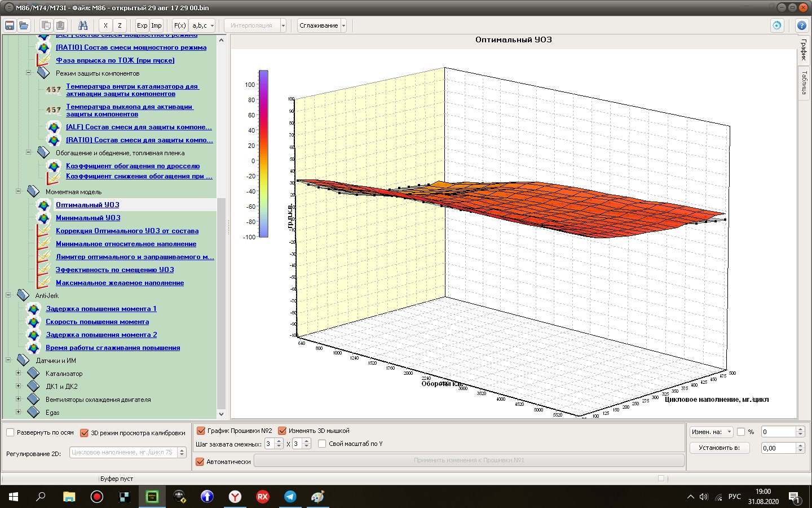
Task: Open the Измен. на: dropdown
Action: coord(712,432)
